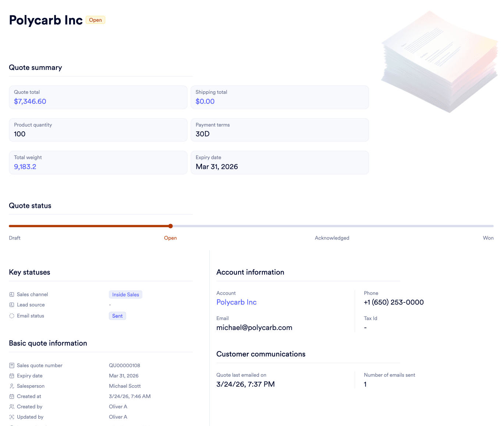The image size is (504, 426).
Task: Open the Polycarb Inc account link
Action: click(x=237, y=302)
